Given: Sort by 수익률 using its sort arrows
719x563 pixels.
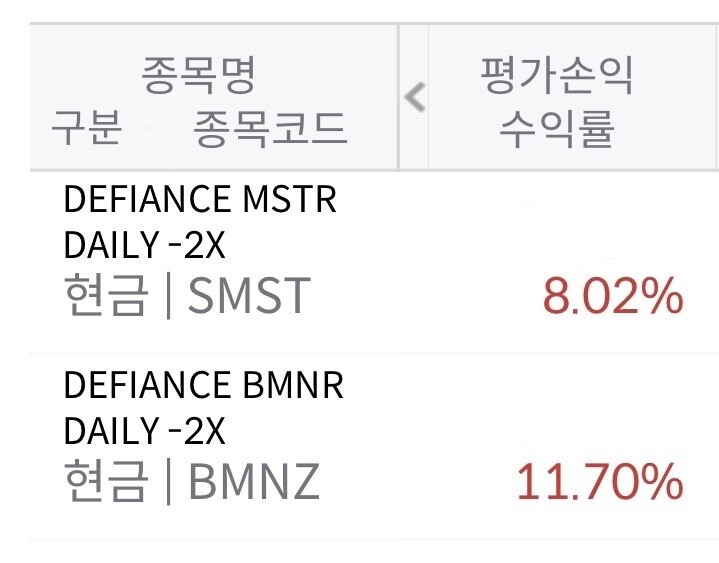Looking at the screenshot, I should click(641, 128).
